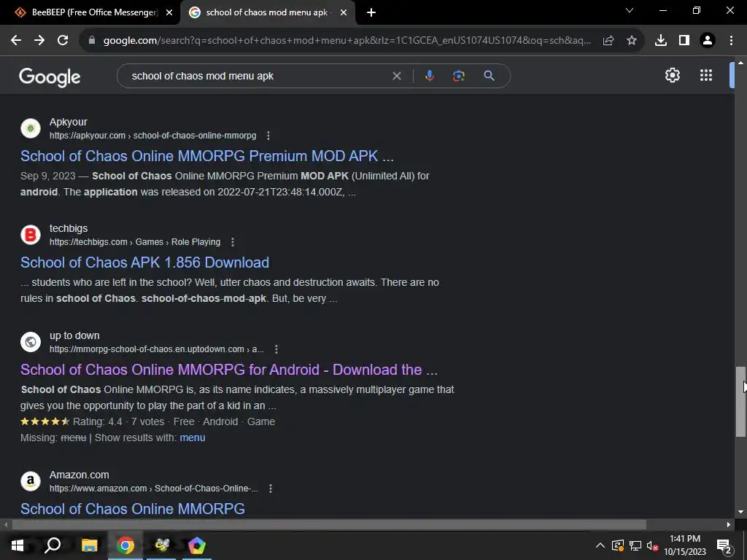Share this page icon in address bar
747x560 pixels.
(608, 41)
